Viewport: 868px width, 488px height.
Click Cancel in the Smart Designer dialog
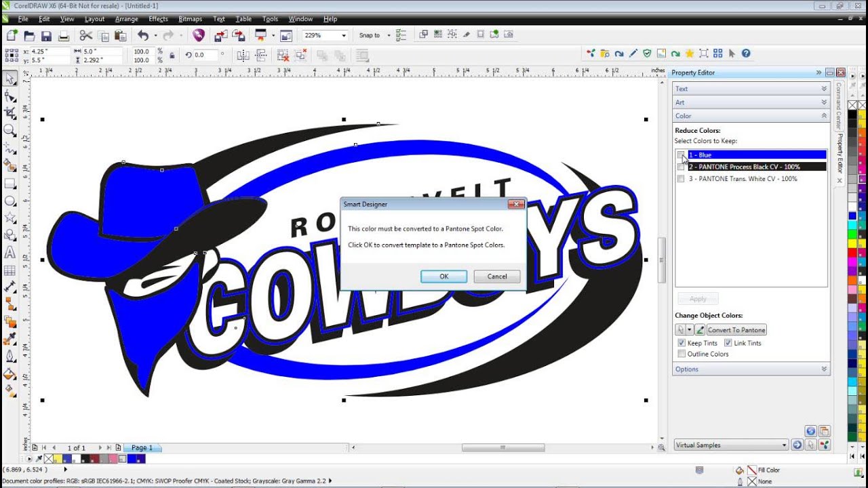point(497,277)
